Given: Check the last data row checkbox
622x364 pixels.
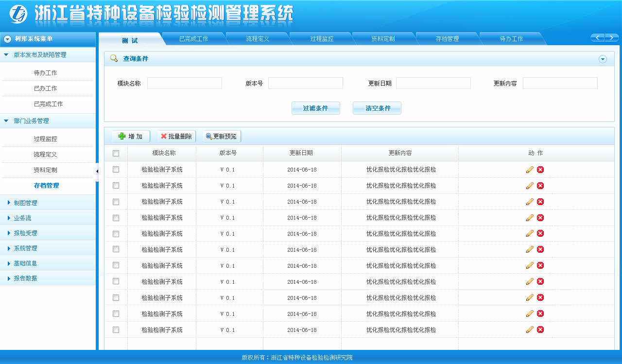Looking at the screenshot, I should pos(116,329).
